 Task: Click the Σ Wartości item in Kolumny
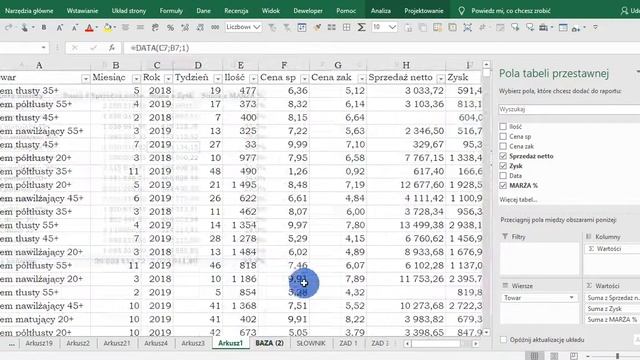[612, 249]
